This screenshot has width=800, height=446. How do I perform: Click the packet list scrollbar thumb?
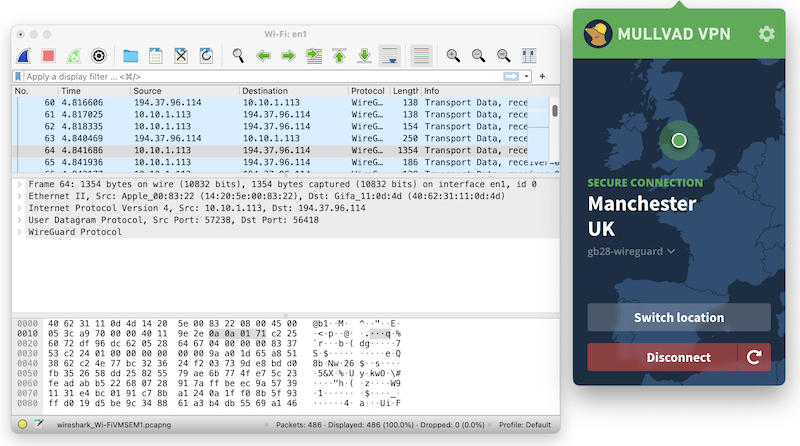coord(555,111)
